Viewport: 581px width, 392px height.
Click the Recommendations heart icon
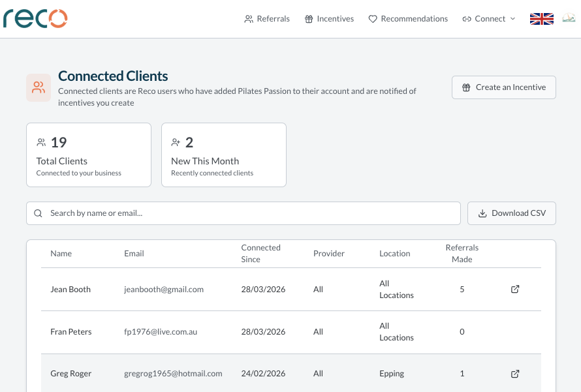(x=373, y=19)
